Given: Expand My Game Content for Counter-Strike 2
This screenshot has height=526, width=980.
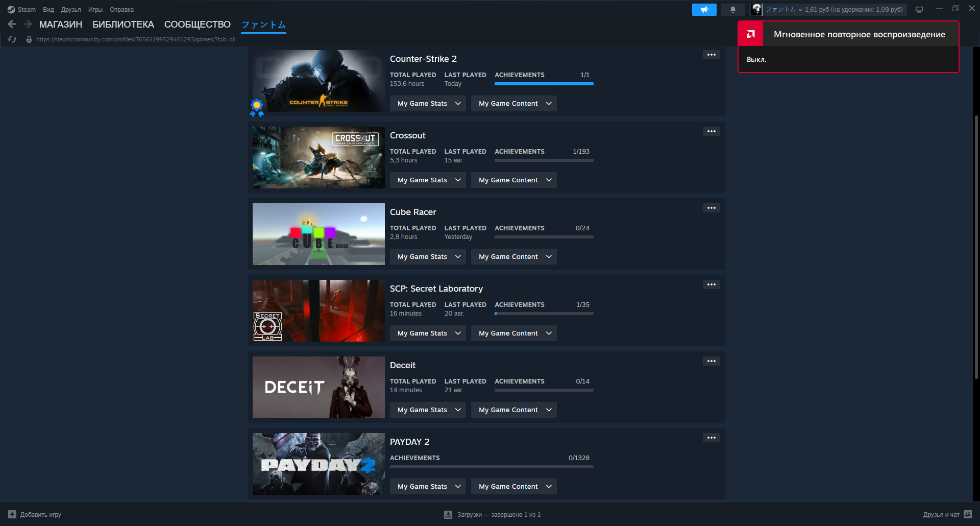Looking at the screenshot, I should pyautogui.click(x=514, y=103).
